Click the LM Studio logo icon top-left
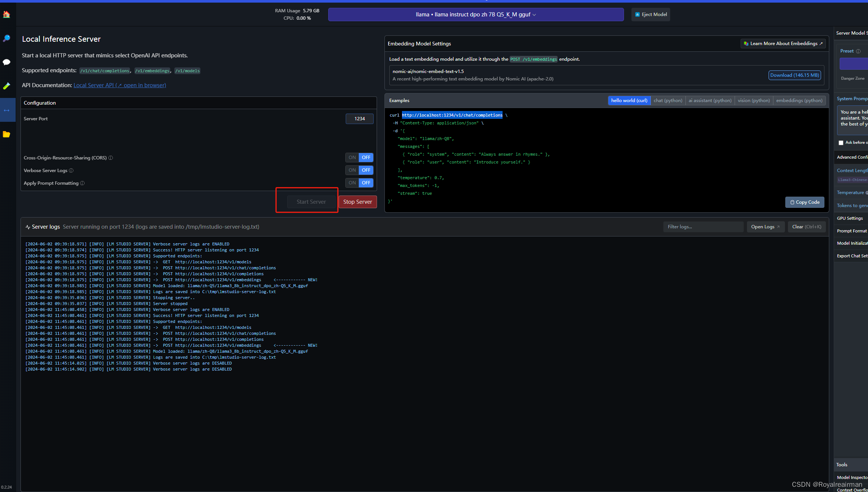This screenshot has height=492, width=868. 7,14
